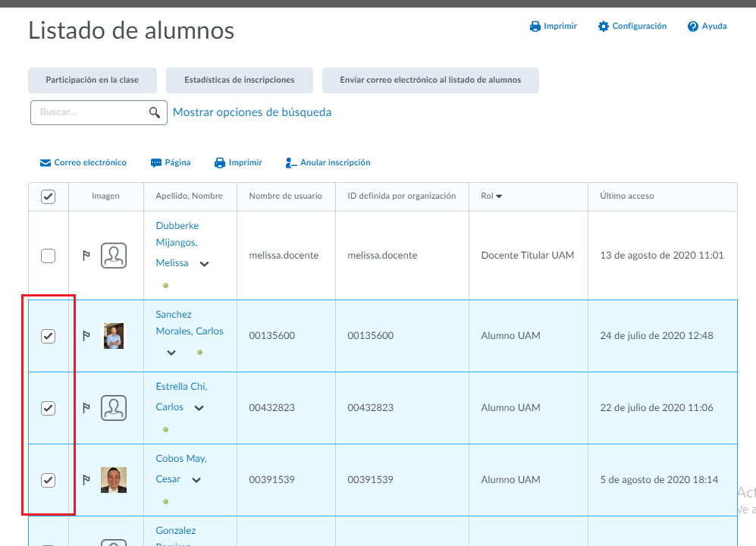Open Estadísticas de inscripciones
This screenshot has width=756, height=546.
click(240, 80)
